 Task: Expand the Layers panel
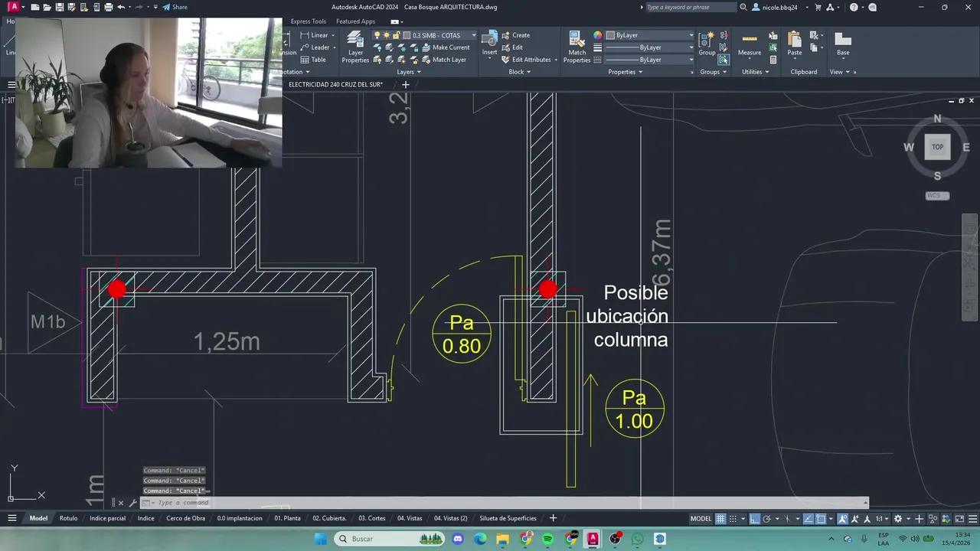coord(408,72)
